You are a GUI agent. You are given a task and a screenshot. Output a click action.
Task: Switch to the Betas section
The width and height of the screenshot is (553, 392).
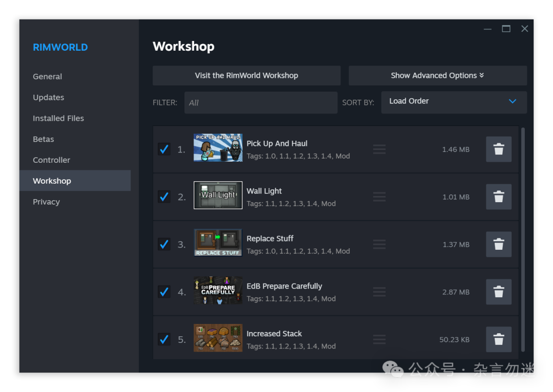tap(44, 139)
